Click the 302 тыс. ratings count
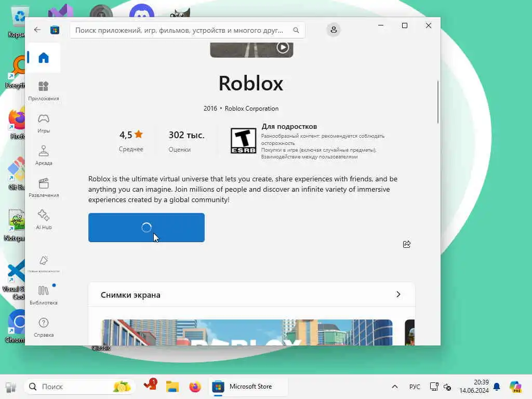This screenshot has height=399, width=532. (x=187, y=135)
